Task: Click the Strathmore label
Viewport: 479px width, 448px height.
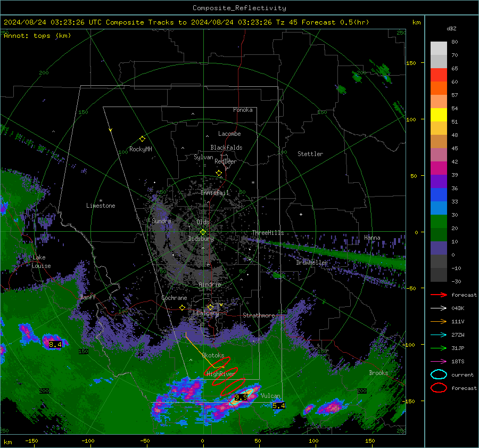Action: point(259,315)
